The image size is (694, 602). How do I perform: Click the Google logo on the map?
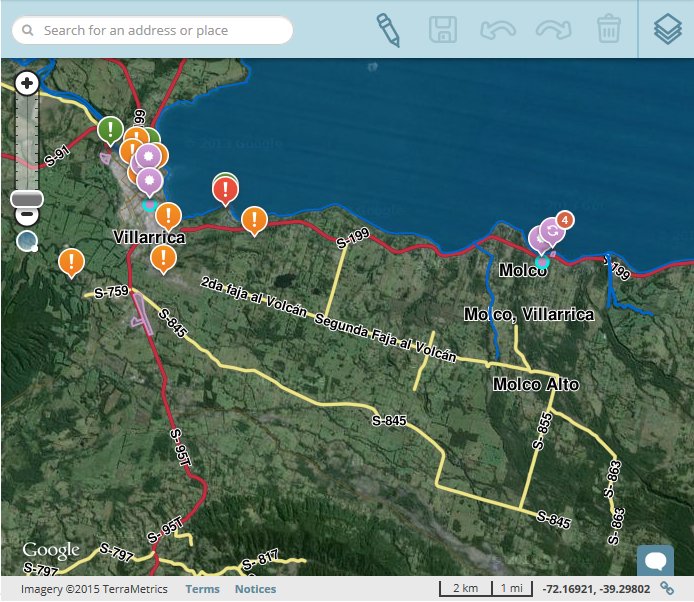click(51, 550)
